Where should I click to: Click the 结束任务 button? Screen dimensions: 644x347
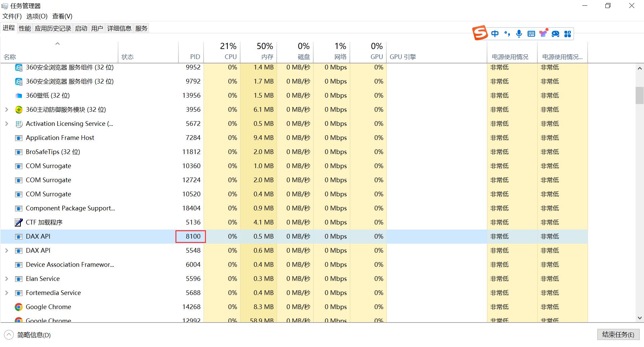coord(618,335)
